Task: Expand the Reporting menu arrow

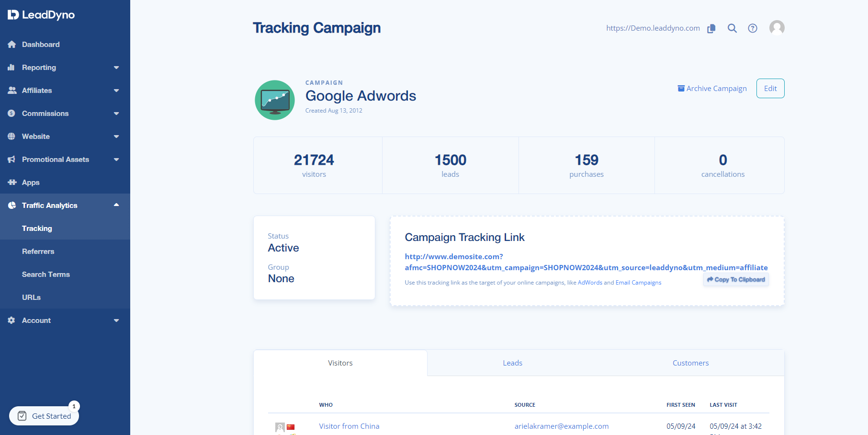Action: click(x=116, y=68)
